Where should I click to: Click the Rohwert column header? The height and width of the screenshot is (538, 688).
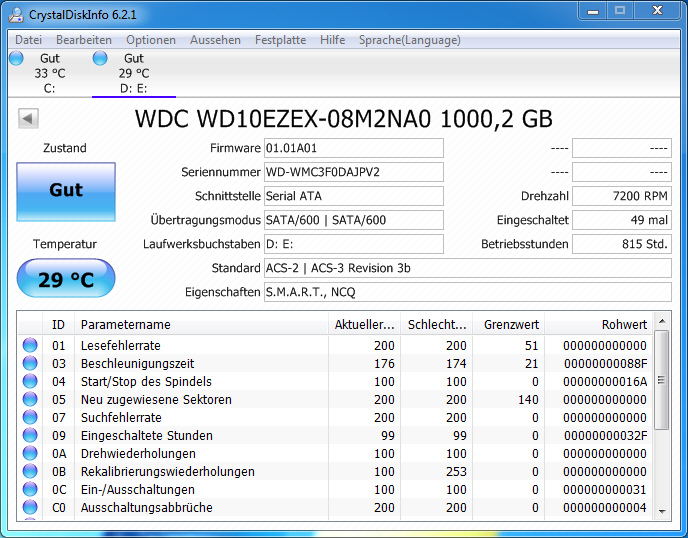coord(598,324)
